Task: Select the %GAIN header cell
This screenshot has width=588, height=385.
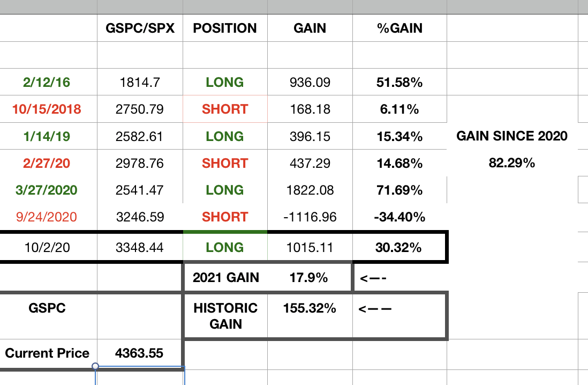Action: point(399,28)
